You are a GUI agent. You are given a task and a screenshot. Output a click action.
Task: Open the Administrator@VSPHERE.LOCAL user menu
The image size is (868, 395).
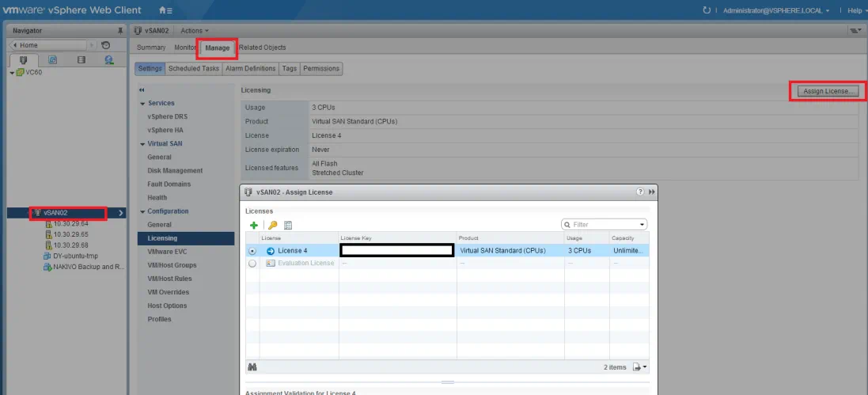[776, 10]
